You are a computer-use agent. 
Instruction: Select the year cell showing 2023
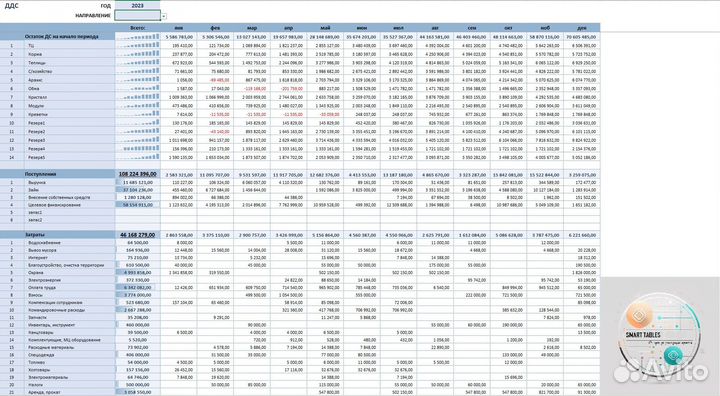tap(137, 6)
